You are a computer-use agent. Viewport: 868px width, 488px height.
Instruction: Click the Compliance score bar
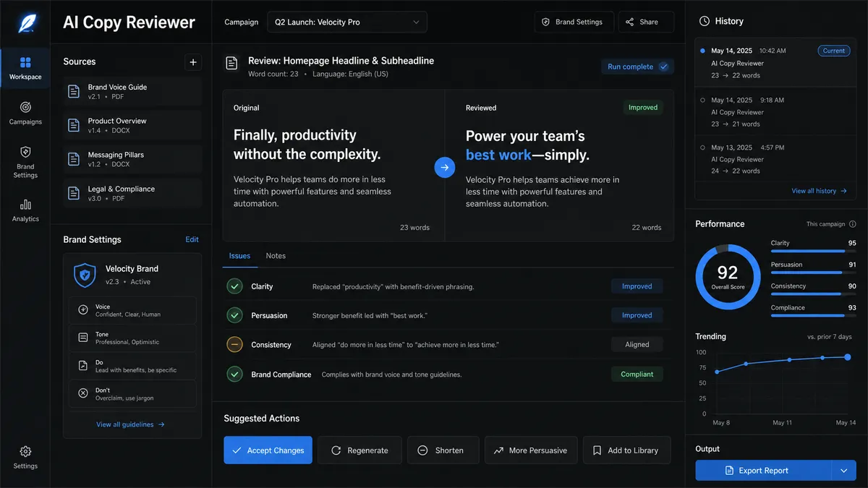pos(814,316)
